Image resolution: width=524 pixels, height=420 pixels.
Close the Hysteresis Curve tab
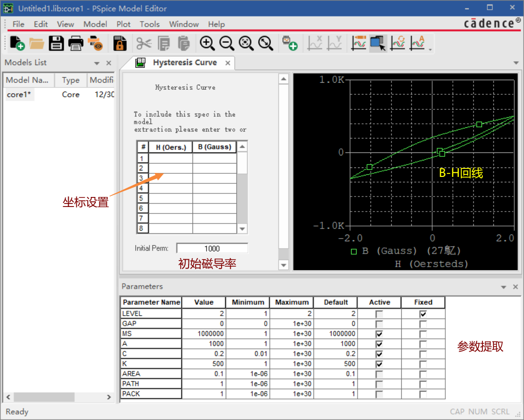pos(228,63)
